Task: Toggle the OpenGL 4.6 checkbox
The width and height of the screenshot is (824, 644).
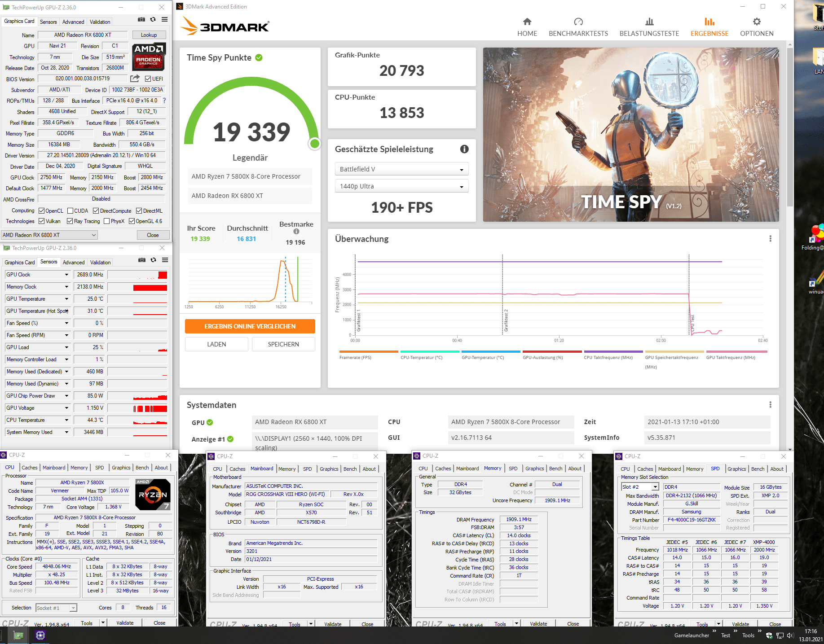Action: point(132,221)
